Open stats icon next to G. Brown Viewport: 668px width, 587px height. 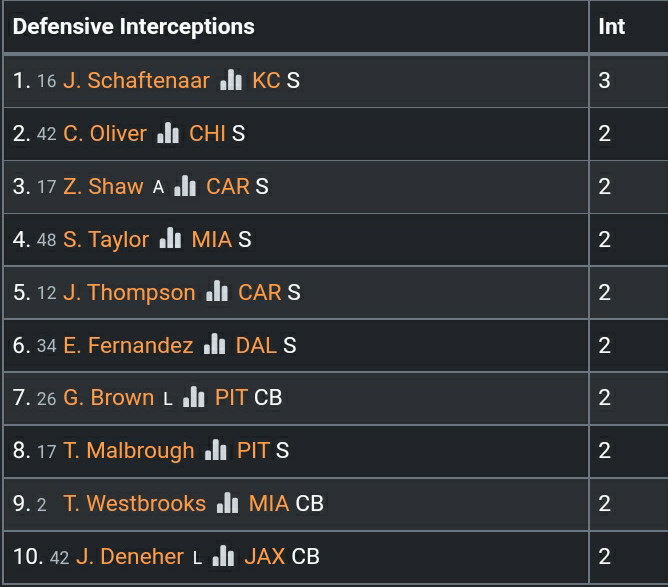tap(194, 398)
